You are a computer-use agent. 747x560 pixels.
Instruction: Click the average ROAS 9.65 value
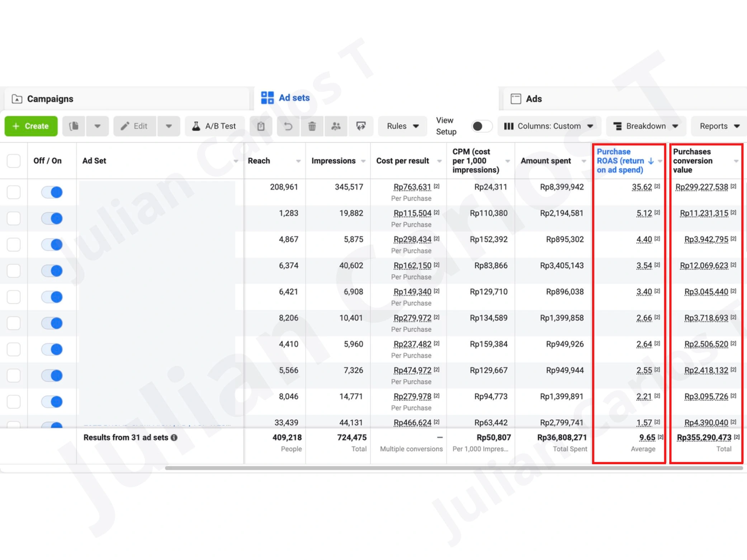coord(647,438)
